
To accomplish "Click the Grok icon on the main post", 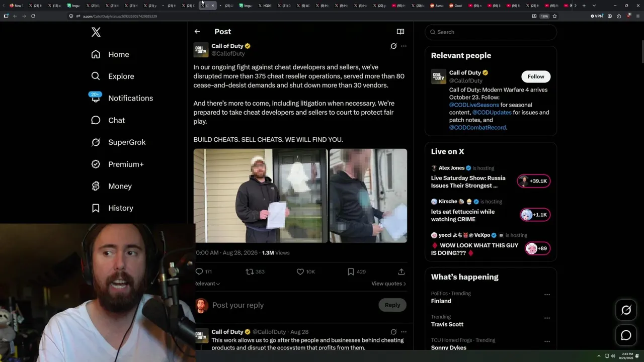I will click(393, 46).
